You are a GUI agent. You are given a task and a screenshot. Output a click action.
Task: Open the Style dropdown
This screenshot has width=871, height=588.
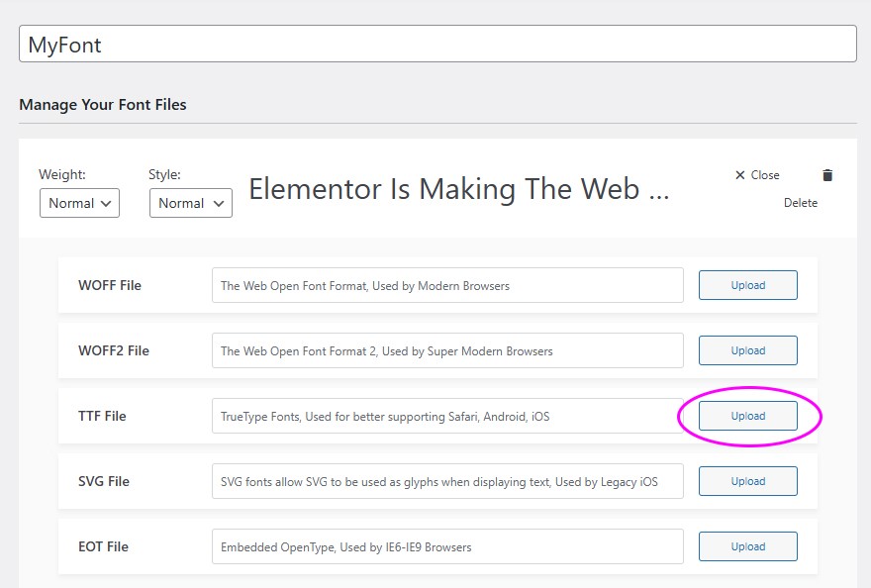click(x=190, y=203)
